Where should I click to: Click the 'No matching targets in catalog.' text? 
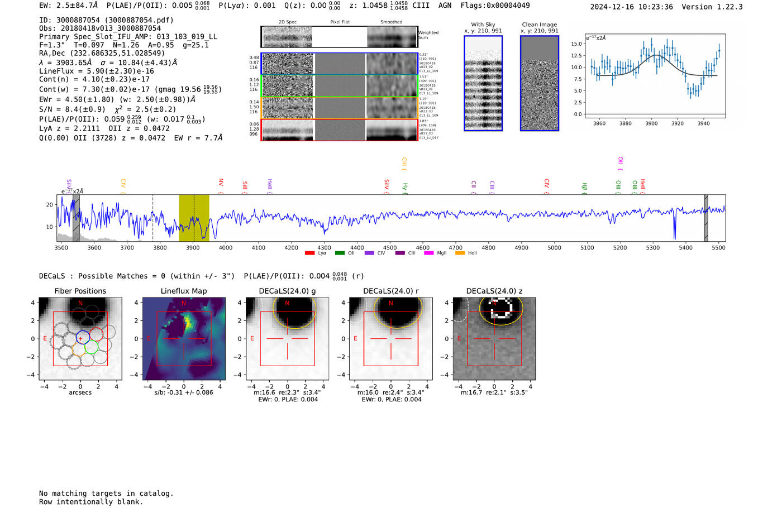pos(106,493)
